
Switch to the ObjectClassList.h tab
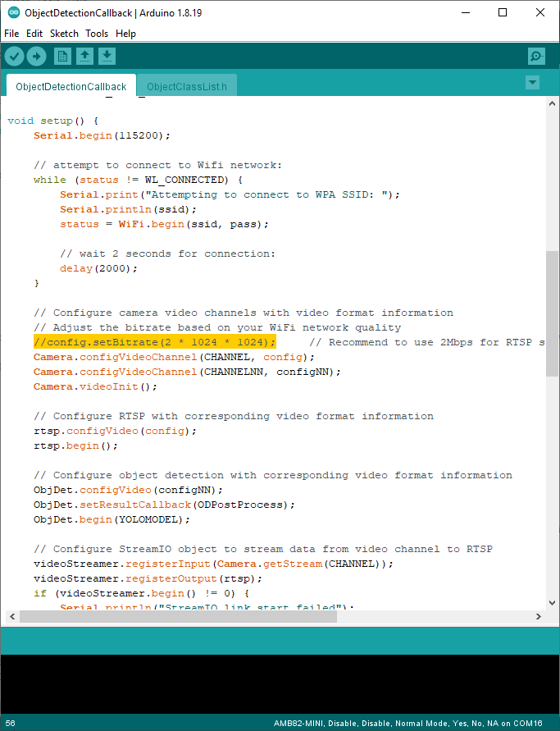pyautogui.click(x=186, y=86)
